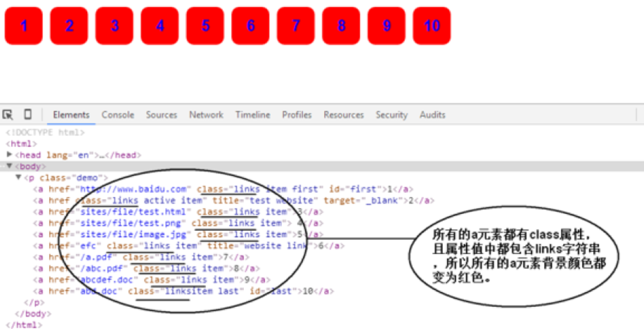Select the anchor line with id="last"
This screenshot has width=644, height=329.
[x=184, y=291]
